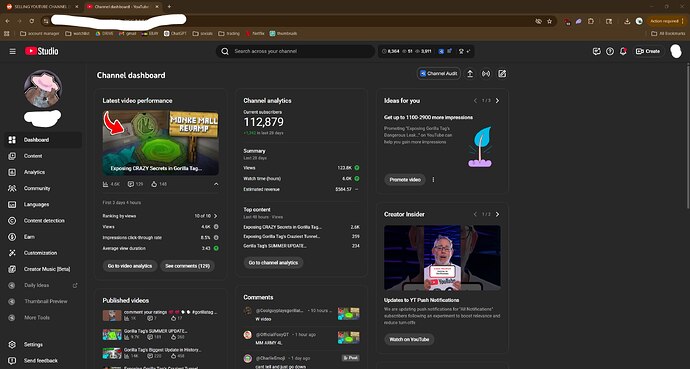
Task: Click the YouTube Studio logo
Action: (41, 51)
